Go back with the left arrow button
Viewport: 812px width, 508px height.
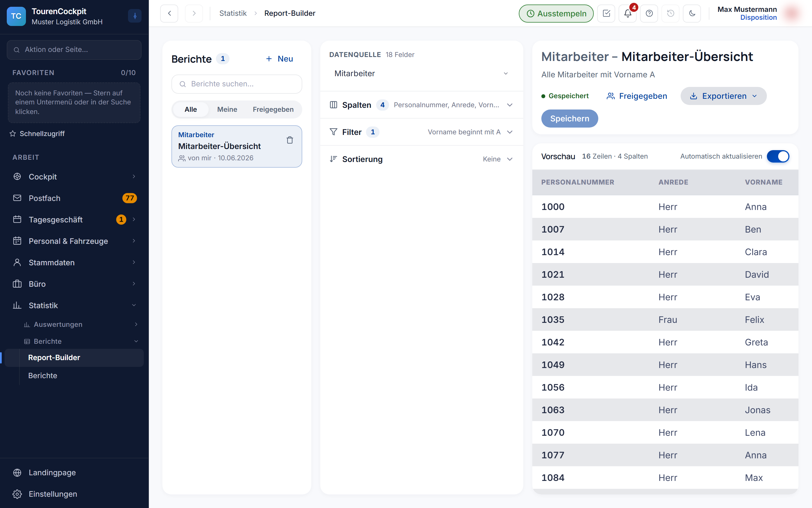tap(169, 14)
